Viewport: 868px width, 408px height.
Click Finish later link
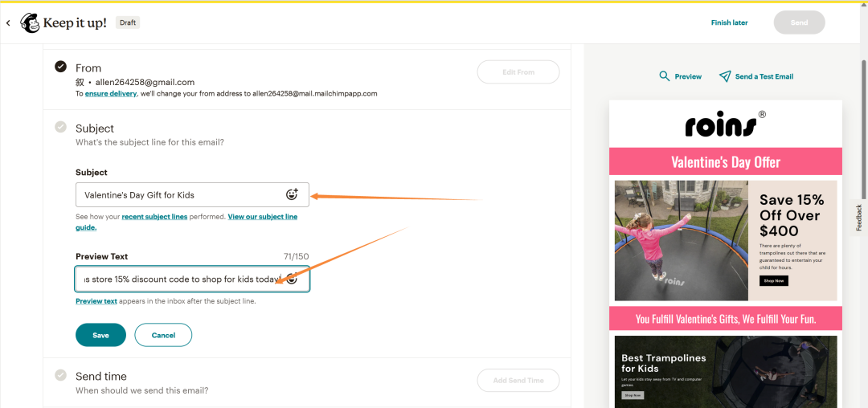pyautogui.click(x=729, y=22)
